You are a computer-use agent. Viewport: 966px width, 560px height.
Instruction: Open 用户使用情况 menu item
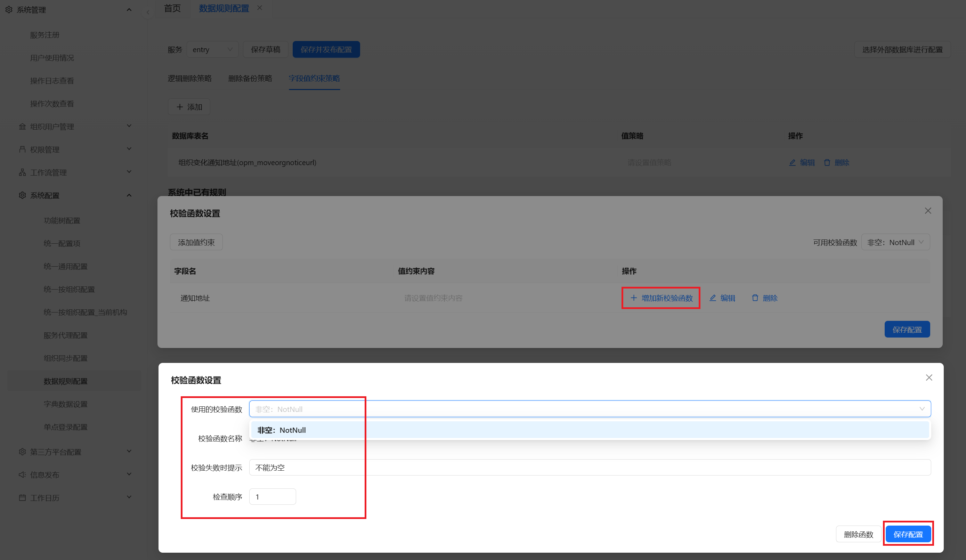click(52, 58)
